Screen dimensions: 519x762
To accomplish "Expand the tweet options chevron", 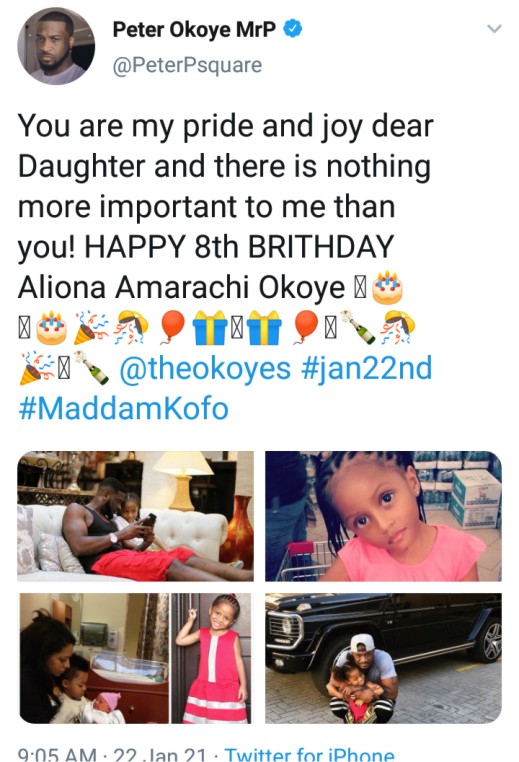I will (494, 29).
